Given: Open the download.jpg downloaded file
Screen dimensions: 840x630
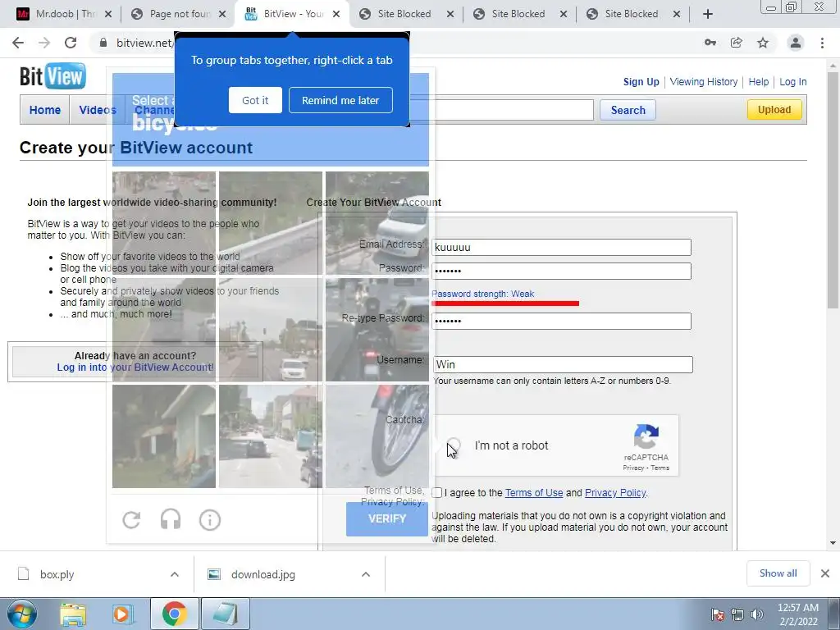Looking at the screenshot, I should pos(262,574).
